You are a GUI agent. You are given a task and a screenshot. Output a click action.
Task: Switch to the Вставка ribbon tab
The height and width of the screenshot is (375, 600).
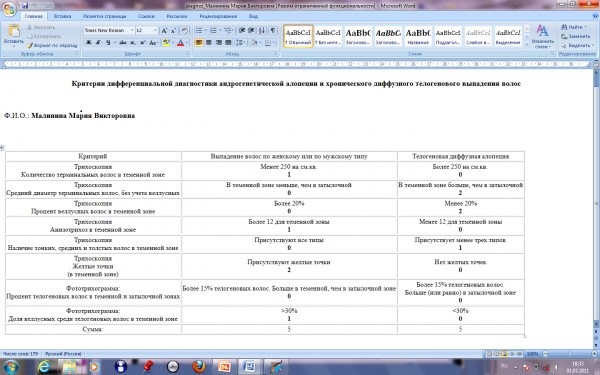[62, 16]
